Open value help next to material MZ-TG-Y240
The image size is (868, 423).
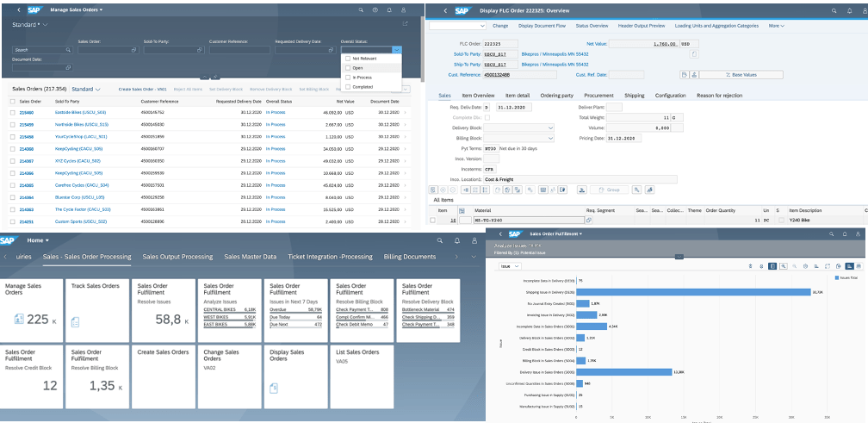click(588, 220)
